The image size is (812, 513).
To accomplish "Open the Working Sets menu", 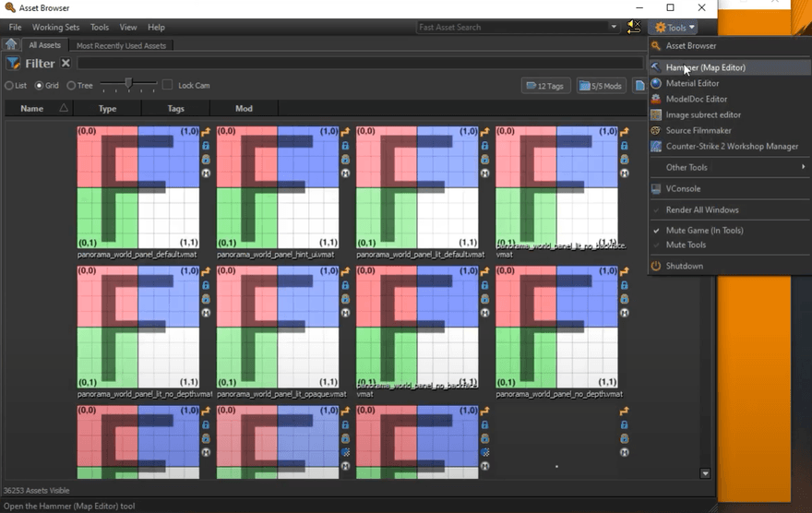I will pos(57,28).
